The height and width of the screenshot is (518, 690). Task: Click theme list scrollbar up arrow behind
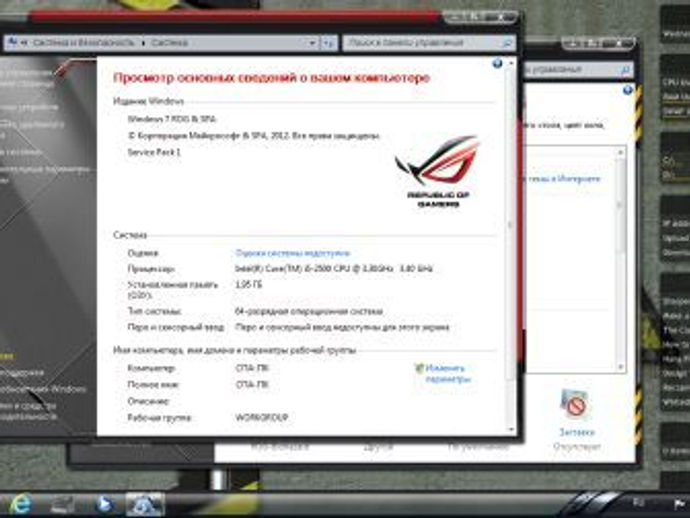click(620, 152)
